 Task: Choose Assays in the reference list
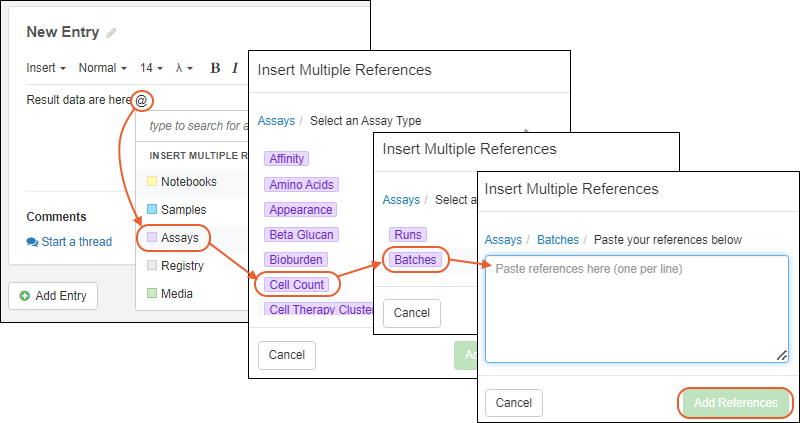coord(180,238)
